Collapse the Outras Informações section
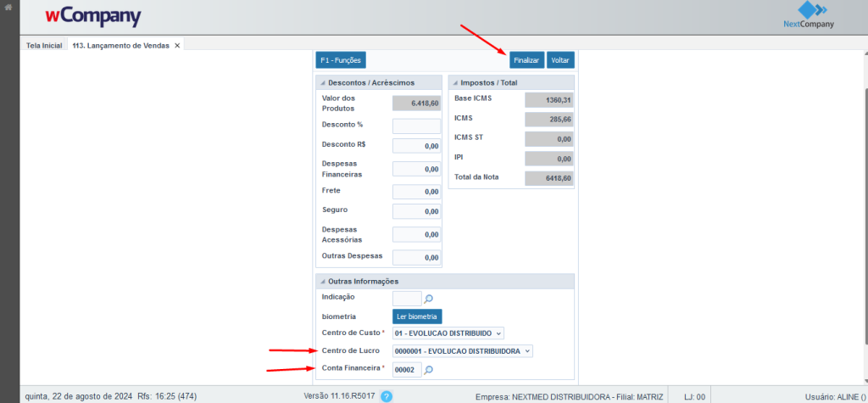The image size is (868, 403). 322,282
